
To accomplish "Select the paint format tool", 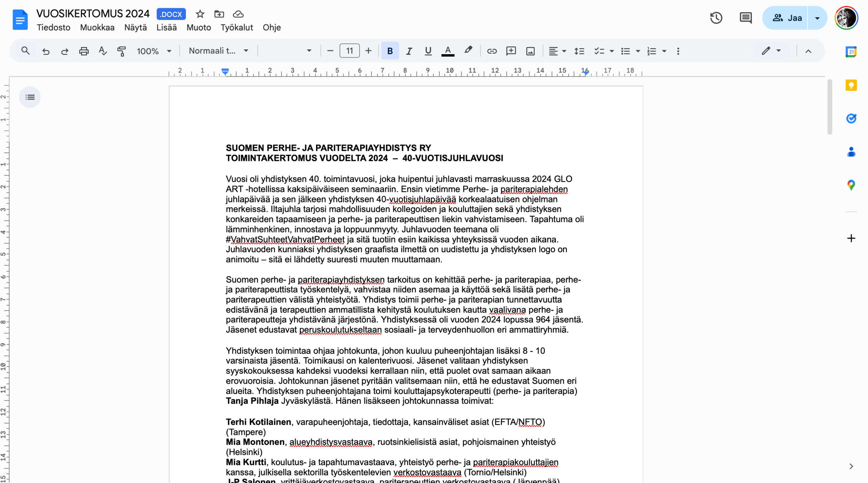I will 121,51.
